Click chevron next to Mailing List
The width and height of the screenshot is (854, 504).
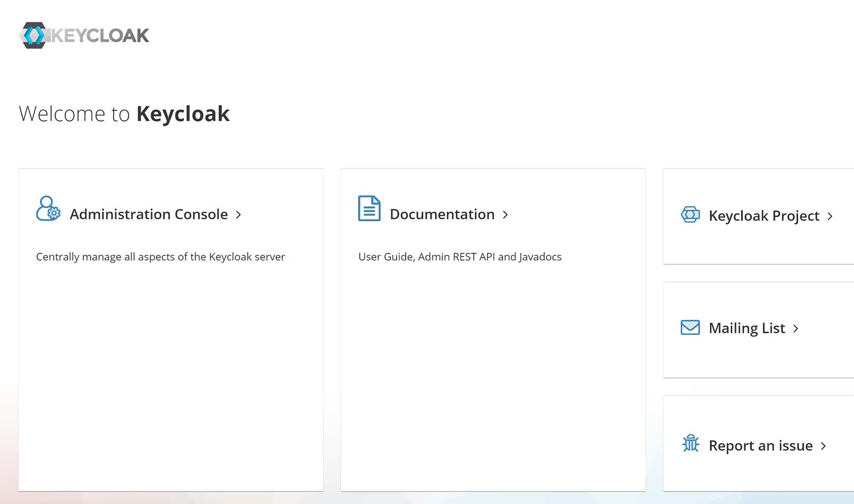click(x=796, y=329)
